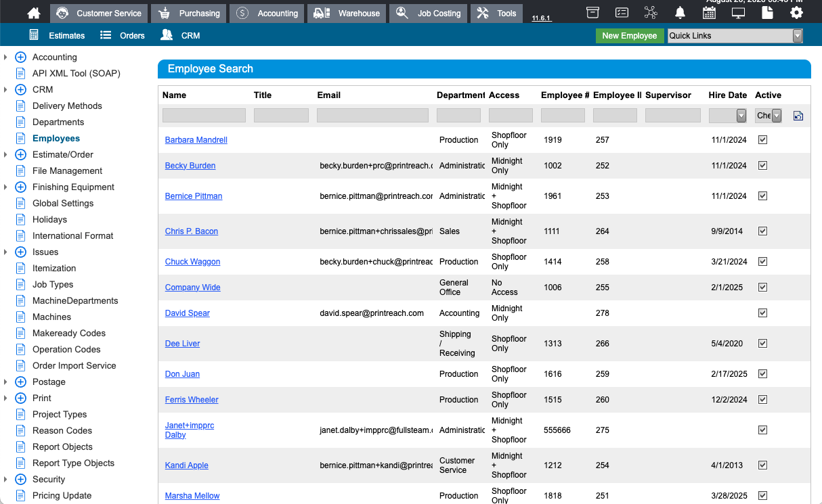The image size is (822, 504).
Task: Open the calendar icon
Action: 709,13
